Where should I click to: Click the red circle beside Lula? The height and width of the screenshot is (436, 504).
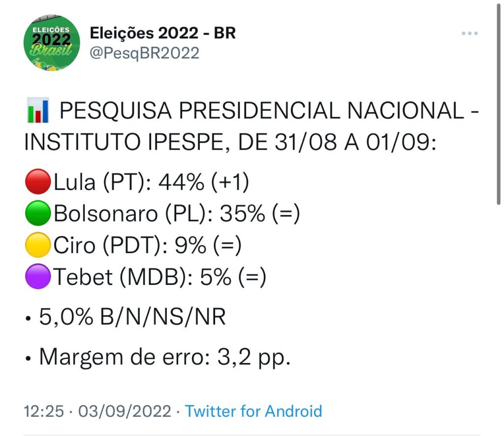coord(37,183)
